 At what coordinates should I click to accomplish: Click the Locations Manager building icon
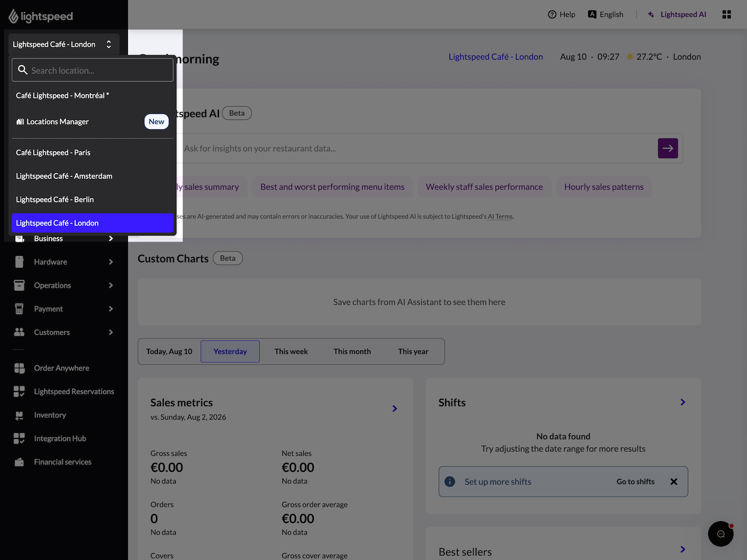click(x=20, y=121)
